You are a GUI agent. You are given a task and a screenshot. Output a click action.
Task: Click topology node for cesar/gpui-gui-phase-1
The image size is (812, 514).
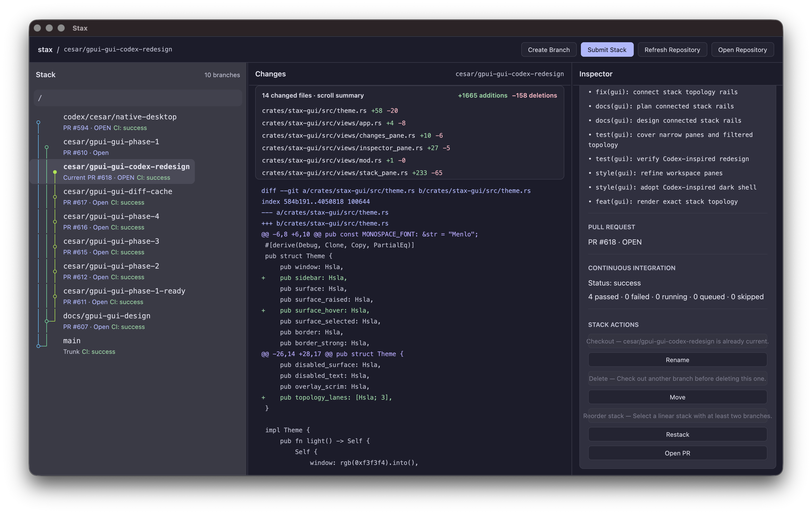coord(47,147)
